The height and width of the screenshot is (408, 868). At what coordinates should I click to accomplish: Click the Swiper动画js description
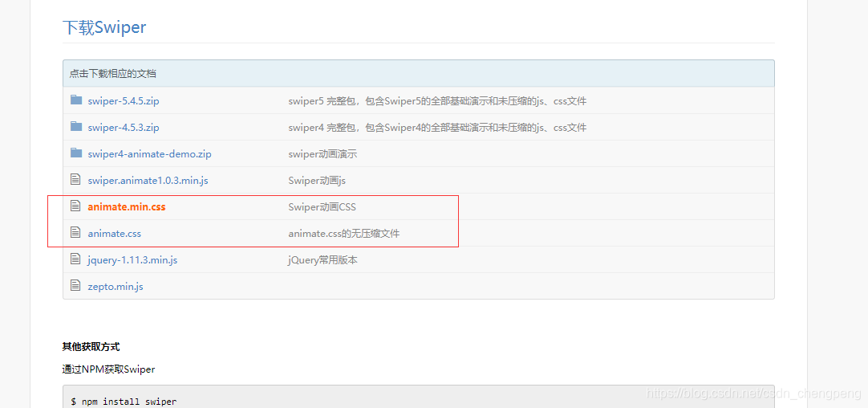317,181
